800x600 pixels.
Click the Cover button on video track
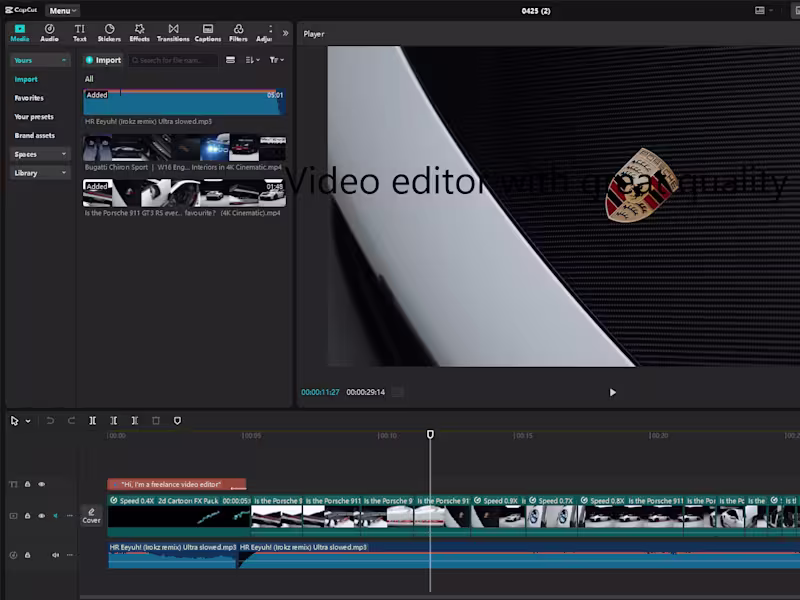91,516
